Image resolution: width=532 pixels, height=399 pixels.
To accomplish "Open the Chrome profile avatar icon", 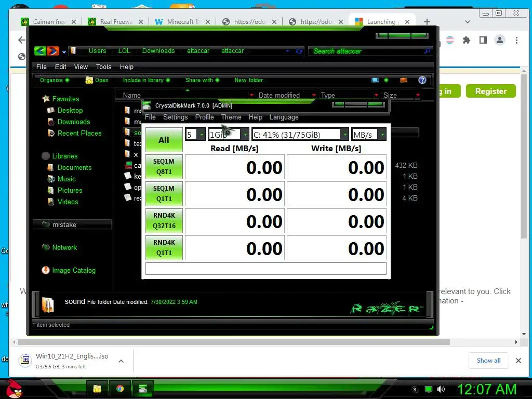I will [499, 40].
